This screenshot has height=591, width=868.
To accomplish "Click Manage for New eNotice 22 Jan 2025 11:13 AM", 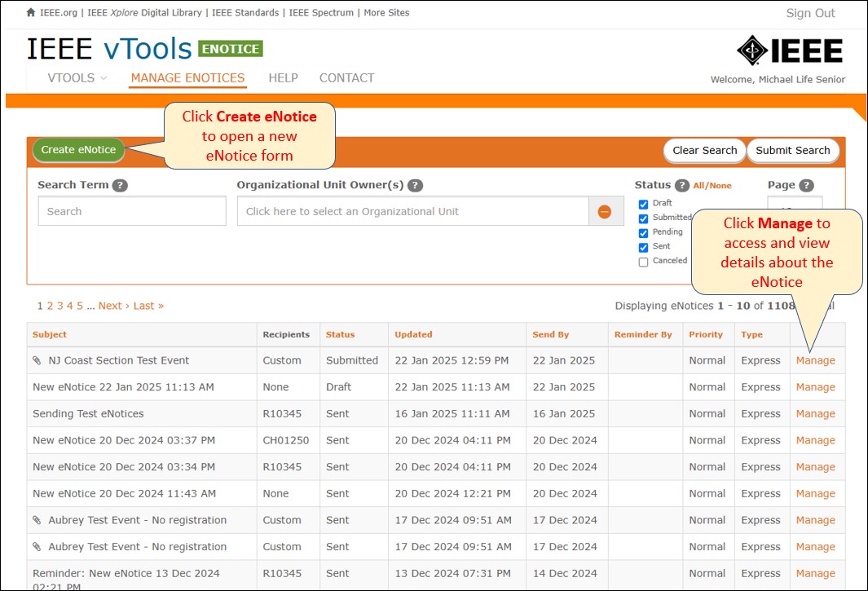I will [815, 387].
